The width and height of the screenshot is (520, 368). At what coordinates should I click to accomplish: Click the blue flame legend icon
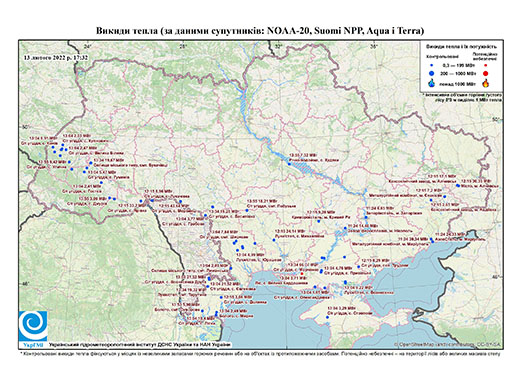tap(432, 83)
